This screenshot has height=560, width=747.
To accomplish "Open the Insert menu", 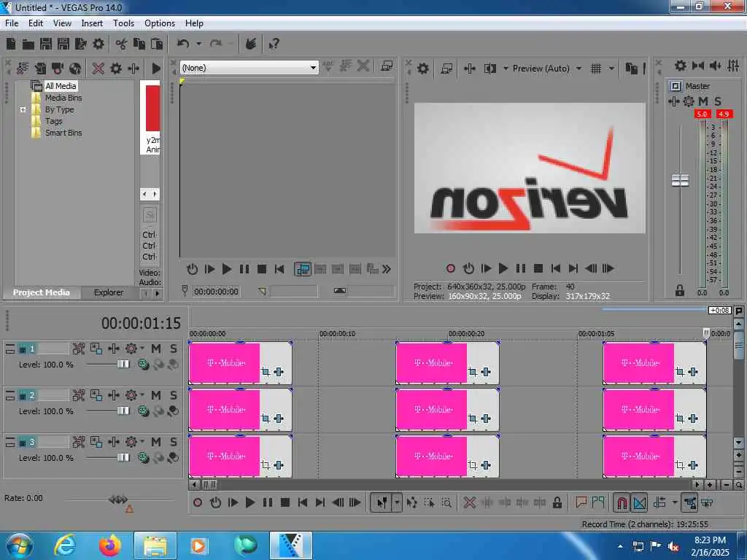I will click(x=92, y=23).
